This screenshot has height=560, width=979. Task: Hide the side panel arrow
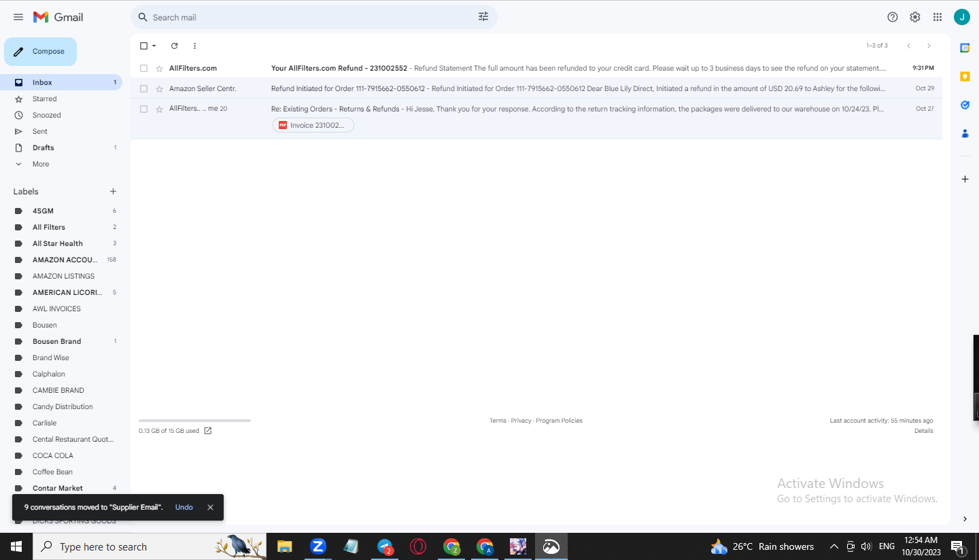tap(965, 519)
